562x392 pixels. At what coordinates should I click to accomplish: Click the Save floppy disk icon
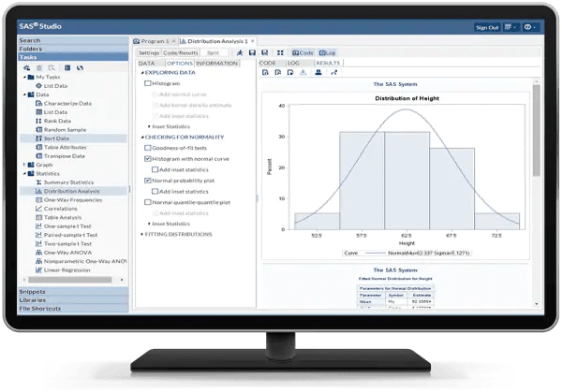252,52
